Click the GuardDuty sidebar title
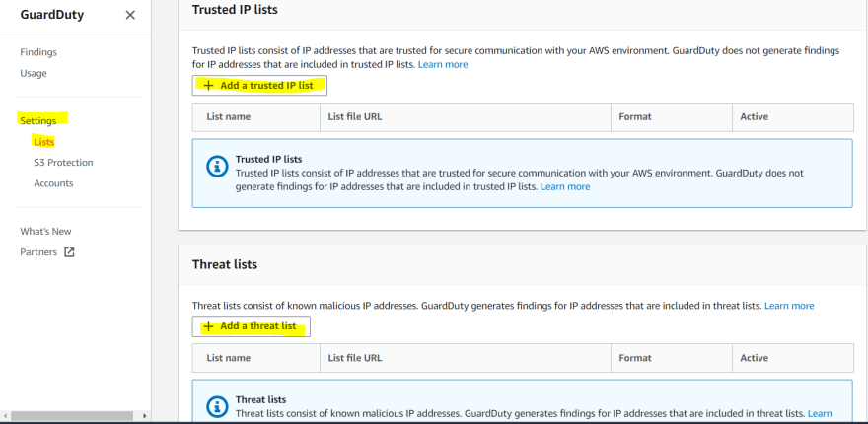The width and height of the screenshot is (868, 424). 52,15
